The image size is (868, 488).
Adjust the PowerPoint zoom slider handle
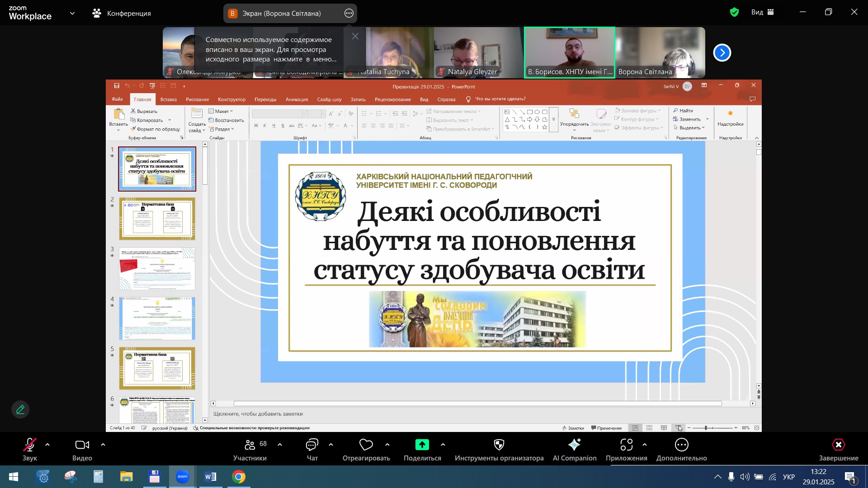(705, 428)
